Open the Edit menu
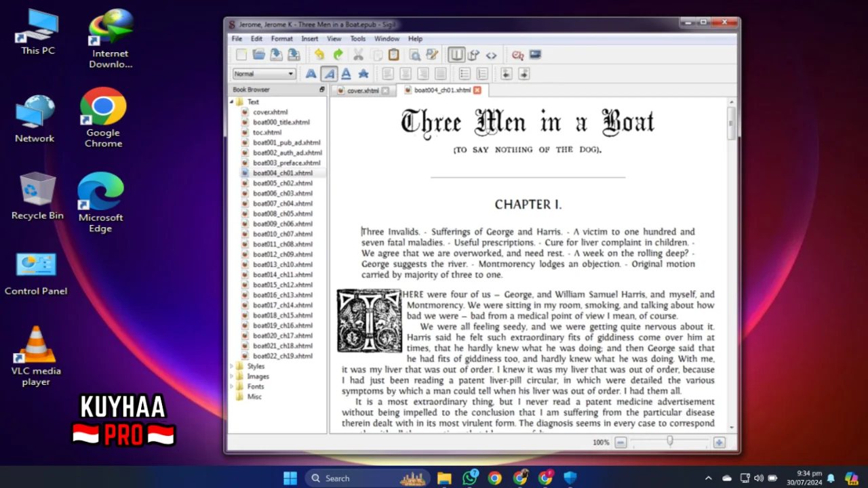This screenshot has width=868, height=488. tap(256, 39)
